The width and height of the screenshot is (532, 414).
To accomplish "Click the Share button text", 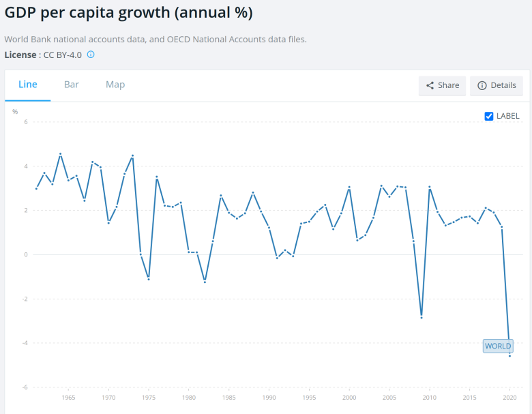I will coord(448,85).
